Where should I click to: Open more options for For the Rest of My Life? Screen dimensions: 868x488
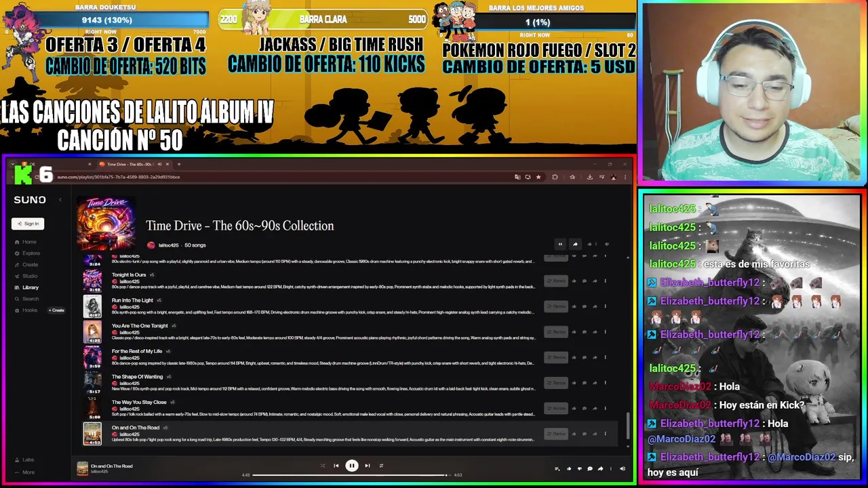click(606, 357)
